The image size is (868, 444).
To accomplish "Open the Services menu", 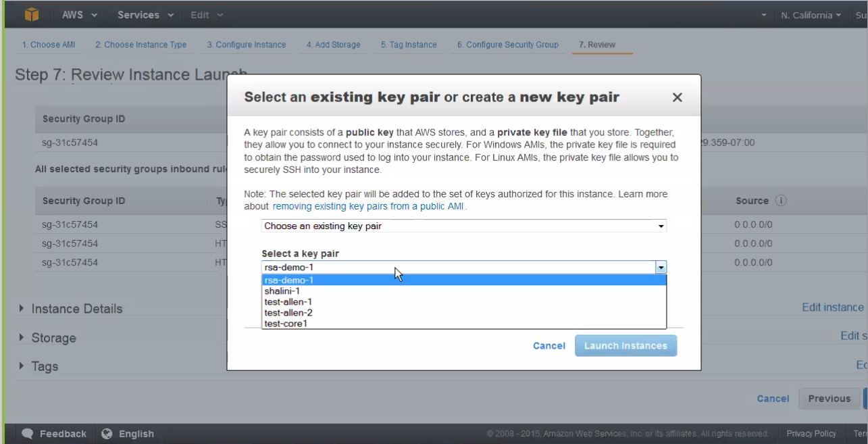I will pyautogui.click(x=145, y=15).
